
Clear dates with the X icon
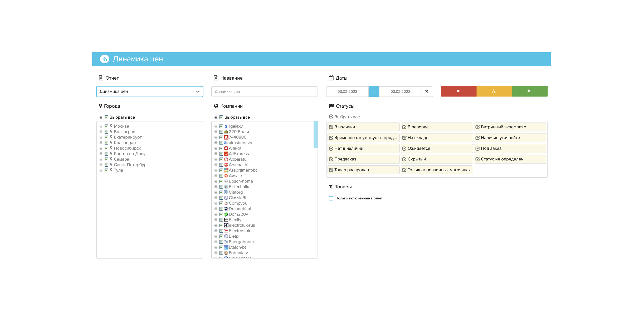427,92
